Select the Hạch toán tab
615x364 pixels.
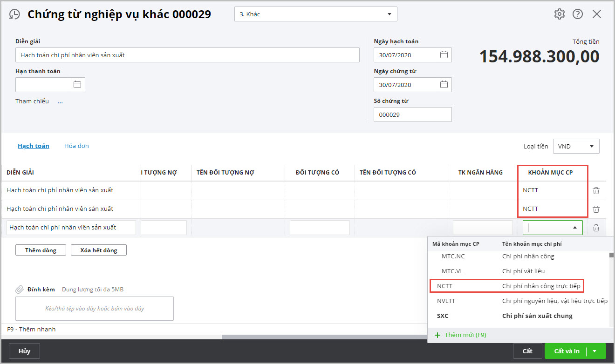pyautogui.click(x=34, y=146)
